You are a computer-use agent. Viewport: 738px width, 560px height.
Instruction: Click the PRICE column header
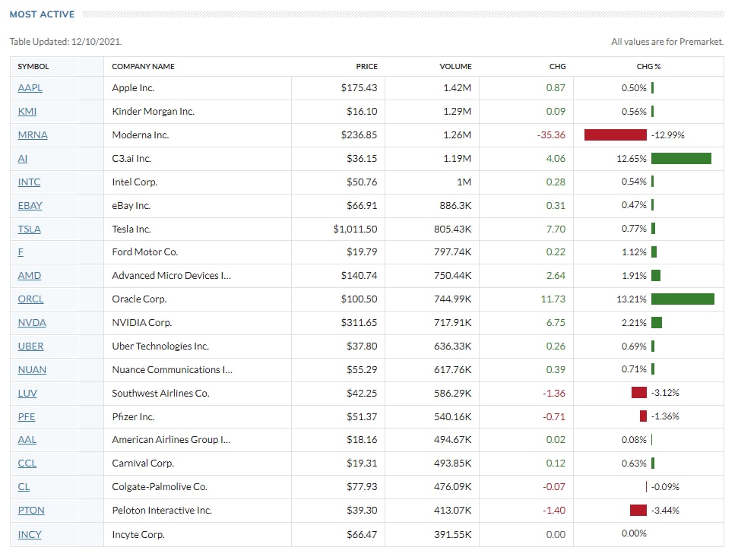366,67
